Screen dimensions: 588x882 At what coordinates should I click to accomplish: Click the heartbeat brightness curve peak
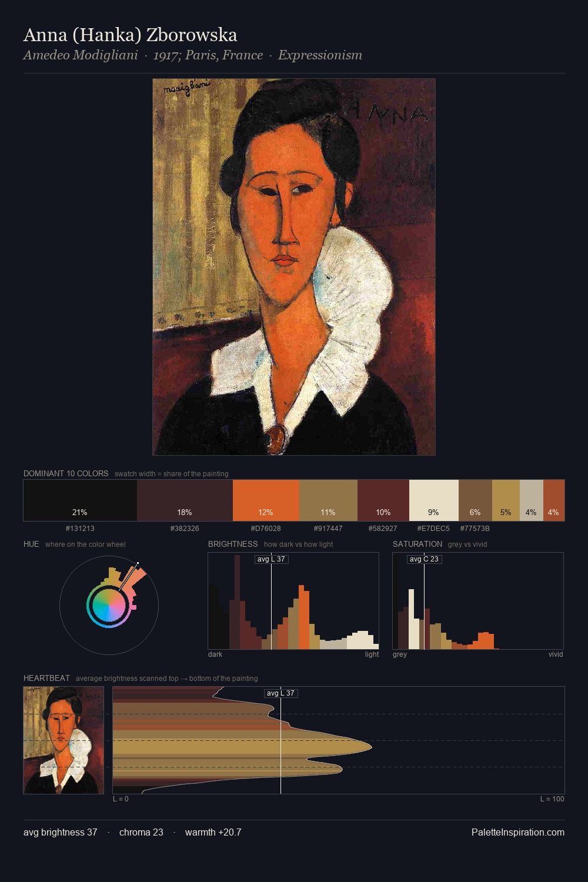tap(370, 747)
